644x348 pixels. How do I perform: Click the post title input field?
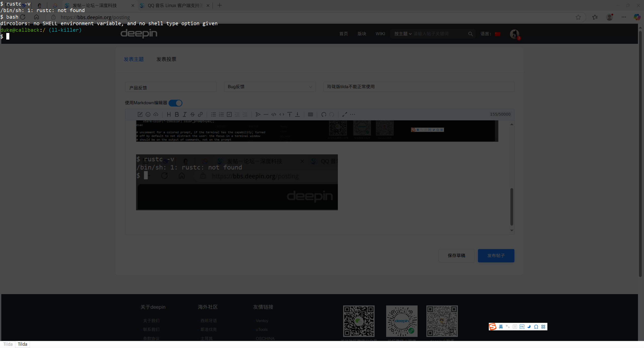419,87
